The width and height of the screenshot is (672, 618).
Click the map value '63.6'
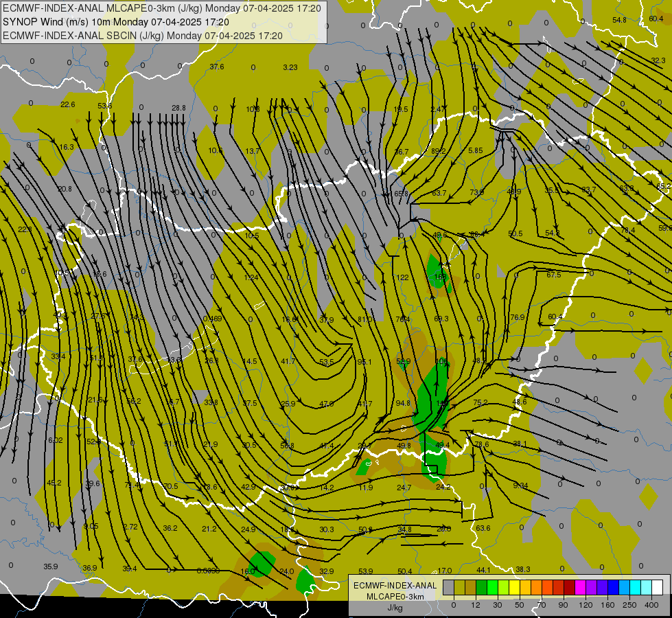pyautogui.click(x=483, y=528)
